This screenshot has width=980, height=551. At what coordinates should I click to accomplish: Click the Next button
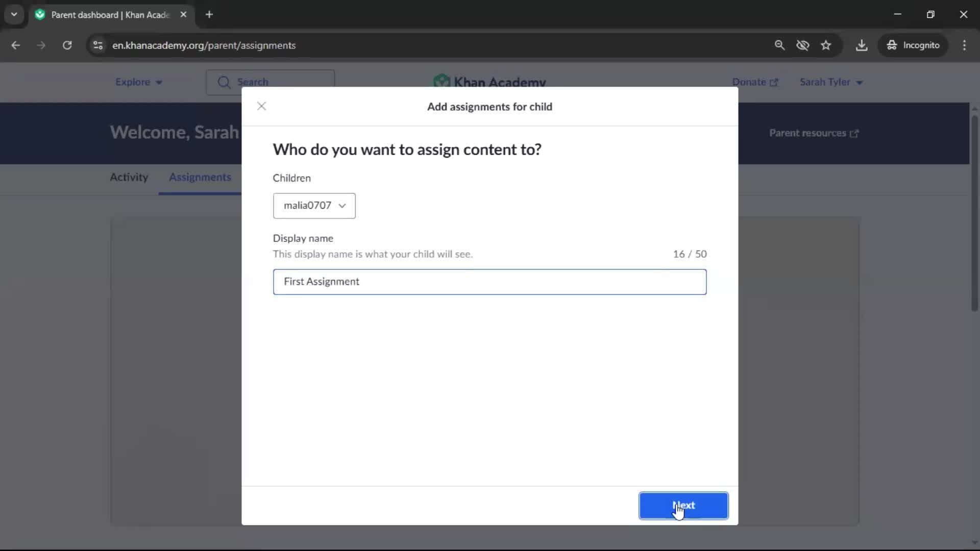pyautogui.click(x=683, y=506)
